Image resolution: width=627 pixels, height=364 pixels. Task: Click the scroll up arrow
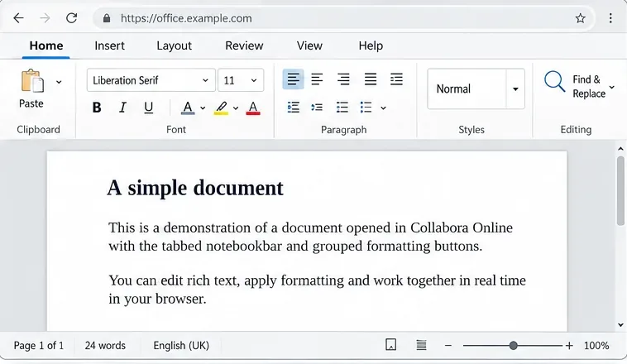[x=620, y=149]
